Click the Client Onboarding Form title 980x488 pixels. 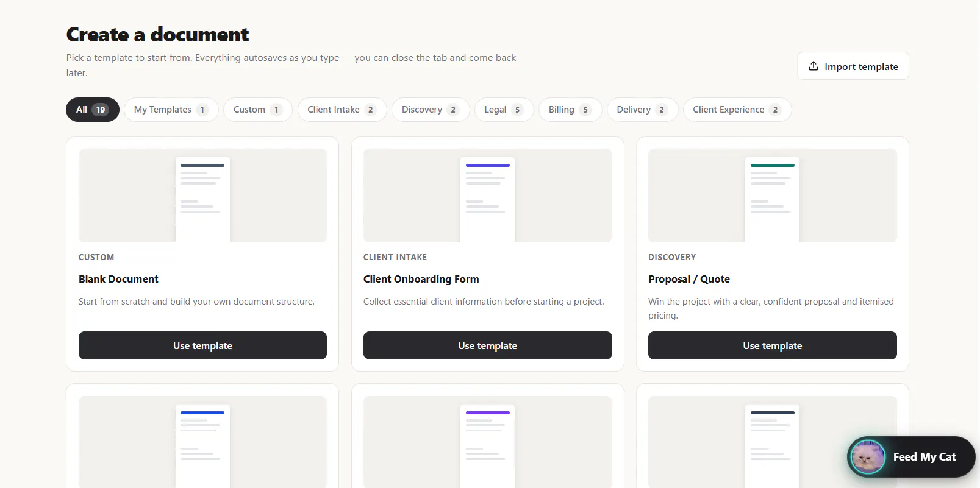tap(421, 279)
